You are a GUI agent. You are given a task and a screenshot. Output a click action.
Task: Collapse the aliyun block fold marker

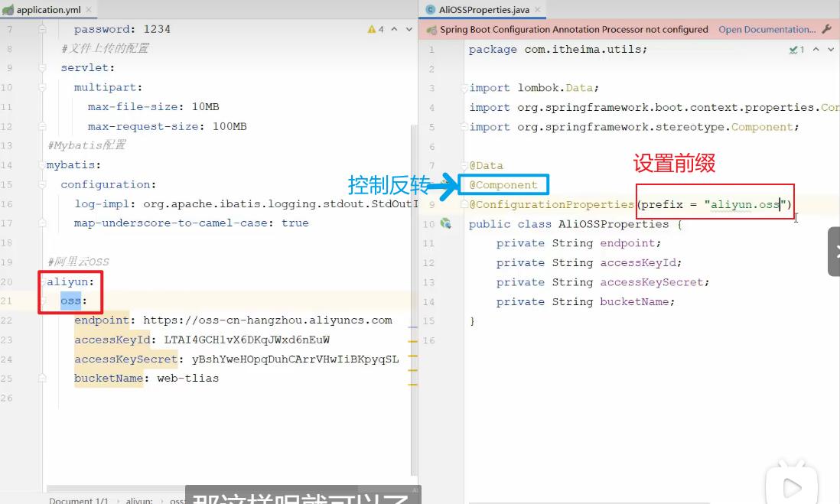[43, 282]
